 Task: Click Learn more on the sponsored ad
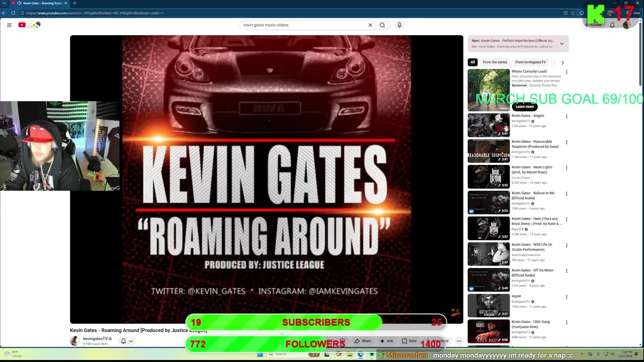click(524, 107)
